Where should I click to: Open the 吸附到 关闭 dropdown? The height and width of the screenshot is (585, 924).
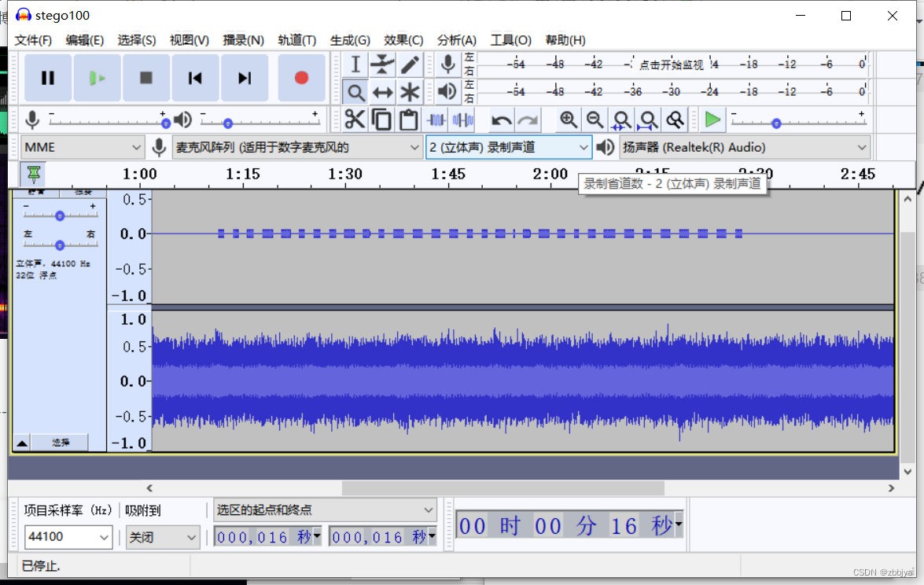[162, 537]
